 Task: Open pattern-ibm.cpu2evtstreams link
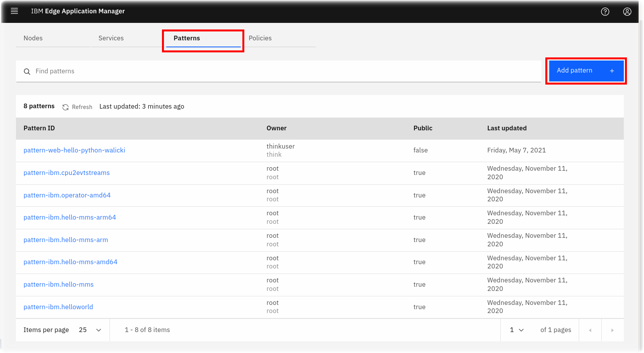point(66,173)
